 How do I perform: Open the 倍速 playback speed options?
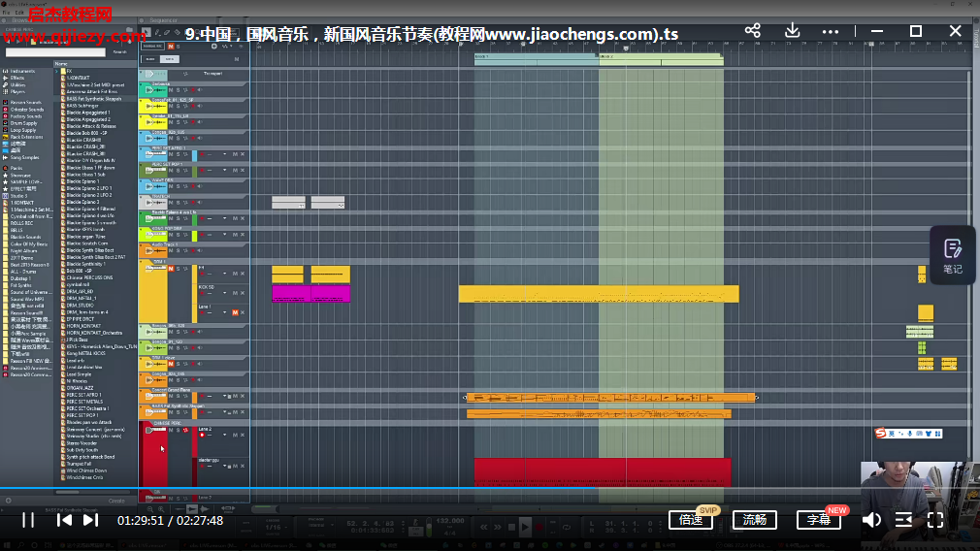coord(691,520)
